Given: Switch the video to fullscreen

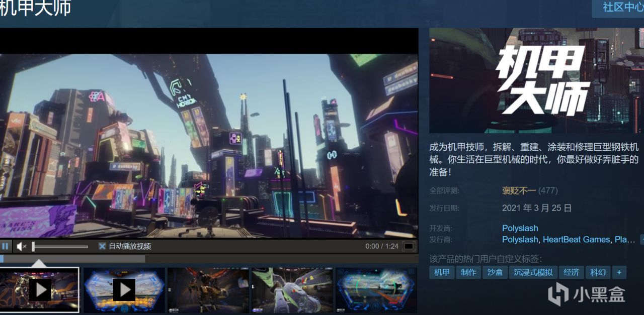Looking at the screenshot, I should tap(409, 246).
